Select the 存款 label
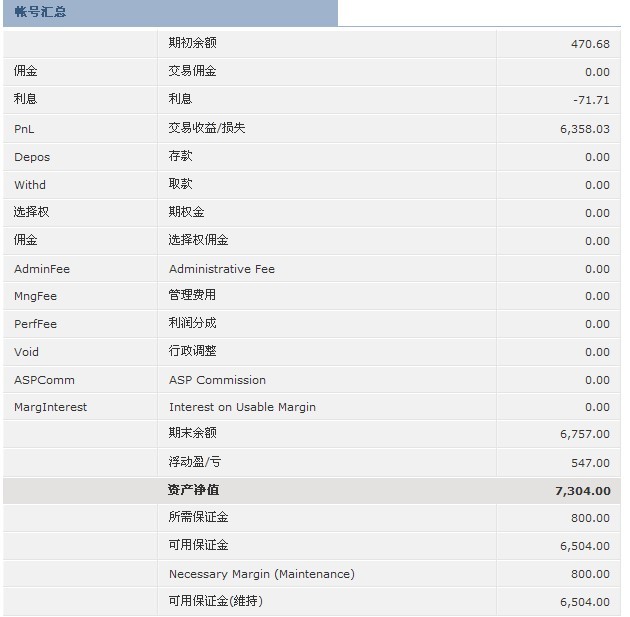Image resolution: width=630 pixels, height=617 pixels. tap(180, 156)
